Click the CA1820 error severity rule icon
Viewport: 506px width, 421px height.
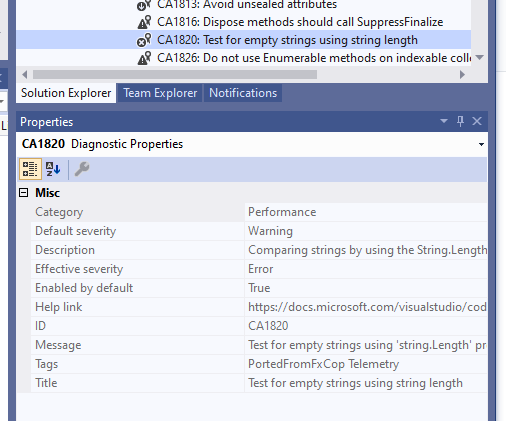(144, 40)
